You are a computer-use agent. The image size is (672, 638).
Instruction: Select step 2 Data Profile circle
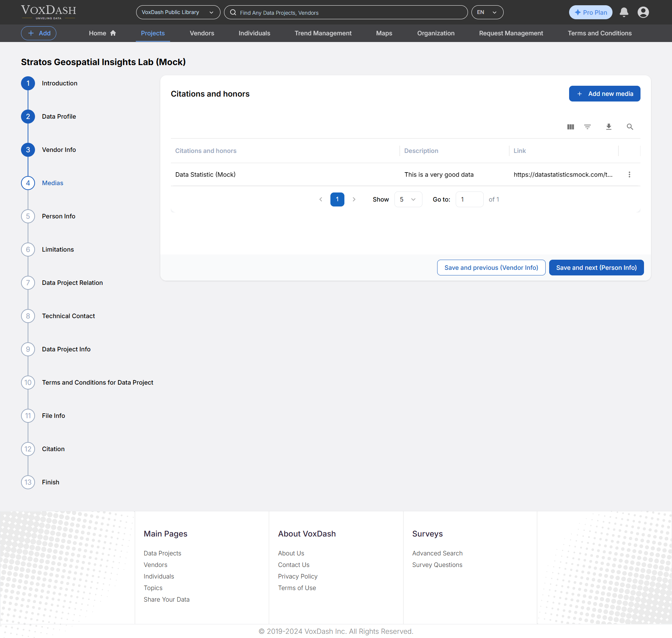[28, 117]
